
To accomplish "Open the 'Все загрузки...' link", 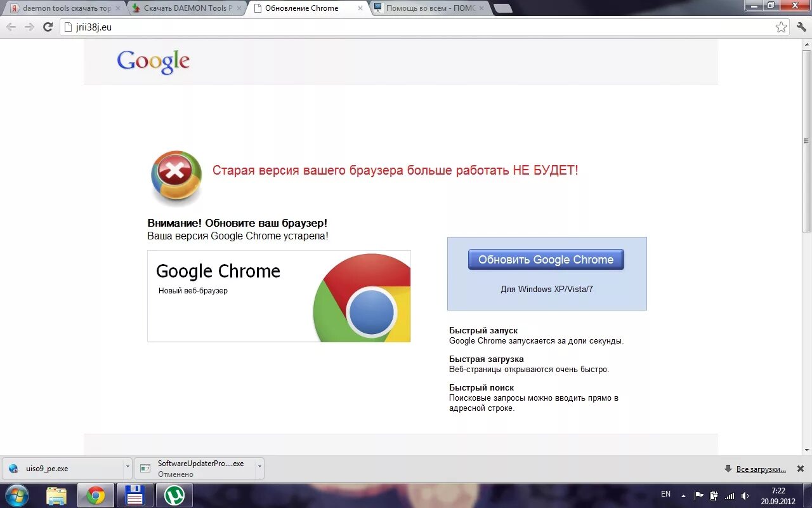I will click(x=761, y=469).
